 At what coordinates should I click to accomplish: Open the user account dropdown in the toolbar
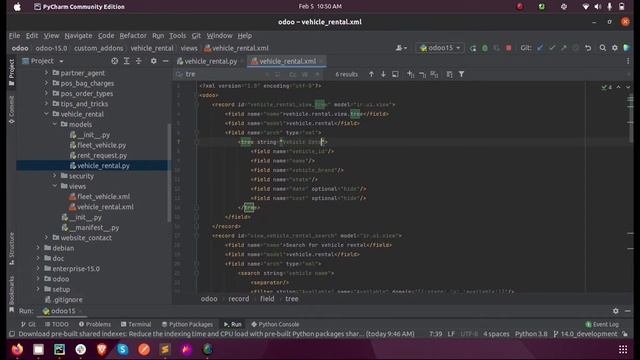click(401, 48)
